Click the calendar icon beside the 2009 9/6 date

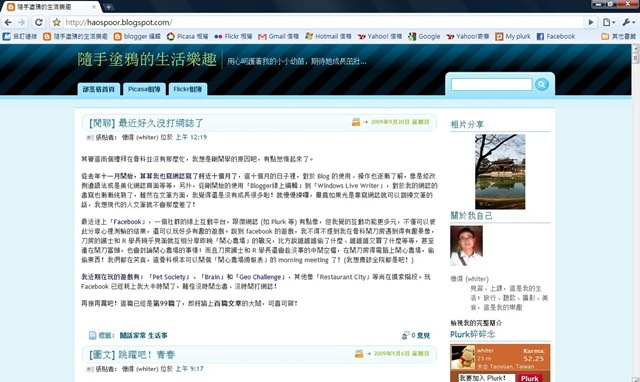359,353
